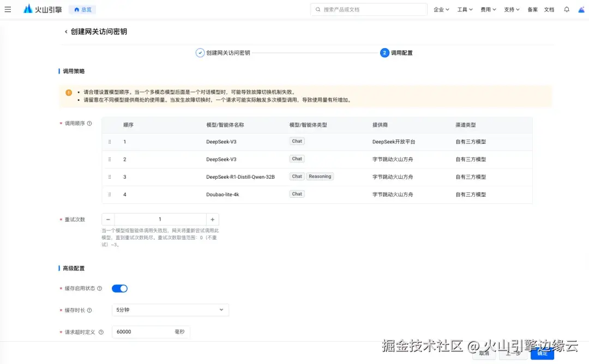The height and width of the screenshot is (364, 589).
Task: Open the notification bell icon
Action: pyautogui.click(x=567, y=9)
